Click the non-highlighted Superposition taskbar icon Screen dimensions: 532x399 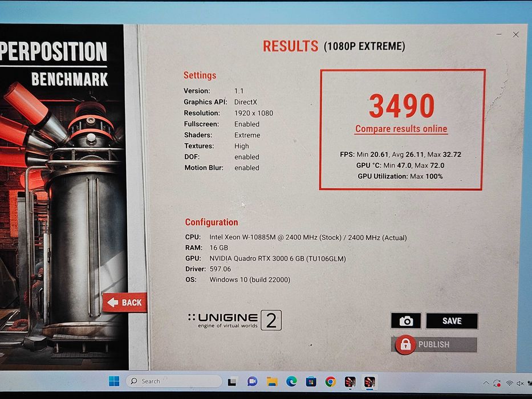[x=350, y=382]
